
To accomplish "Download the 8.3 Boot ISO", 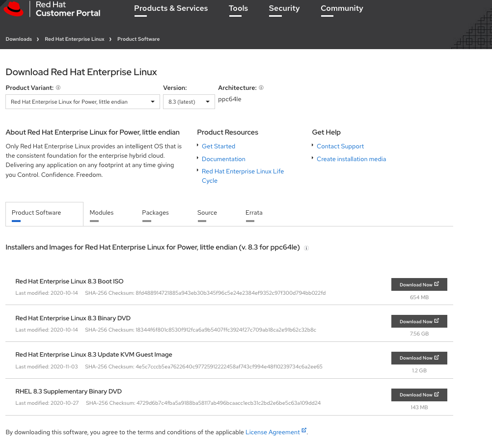I will pyautogui.click(x=419, y=284).
